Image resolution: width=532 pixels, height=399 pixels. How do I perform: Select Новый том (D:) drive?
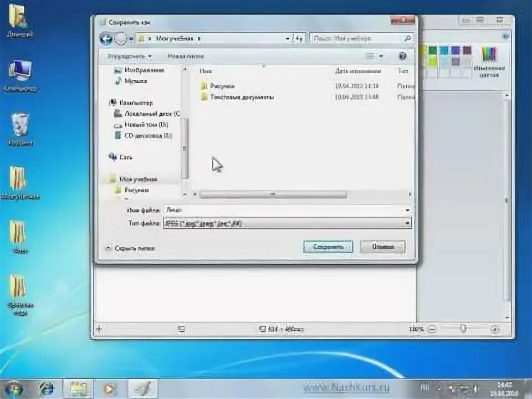(x=141, y=125)
